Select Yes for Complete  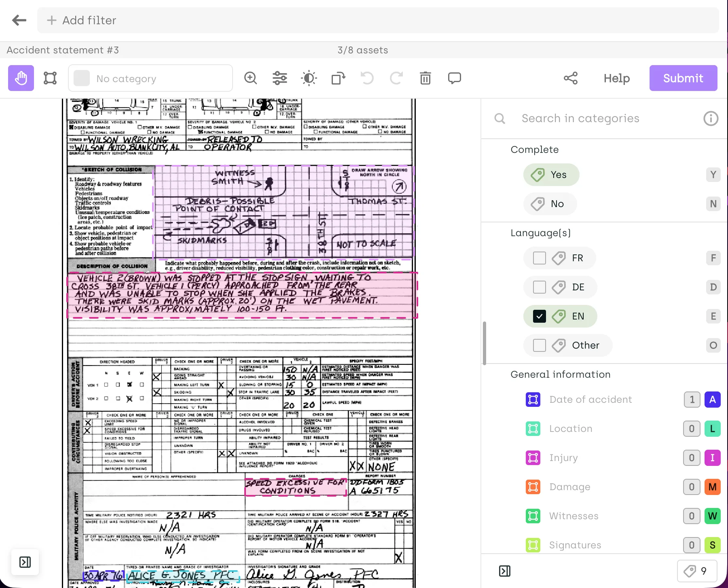[x=551, y=175]
